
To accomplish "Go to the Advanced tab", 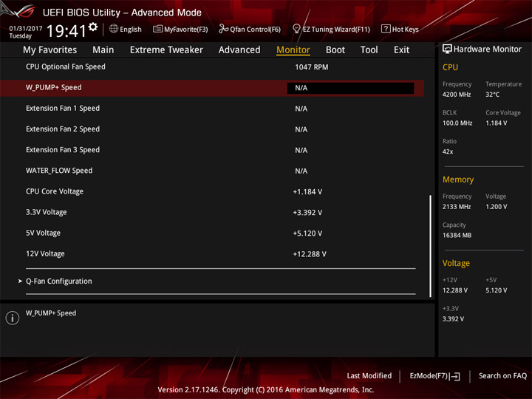I will 239,50.
